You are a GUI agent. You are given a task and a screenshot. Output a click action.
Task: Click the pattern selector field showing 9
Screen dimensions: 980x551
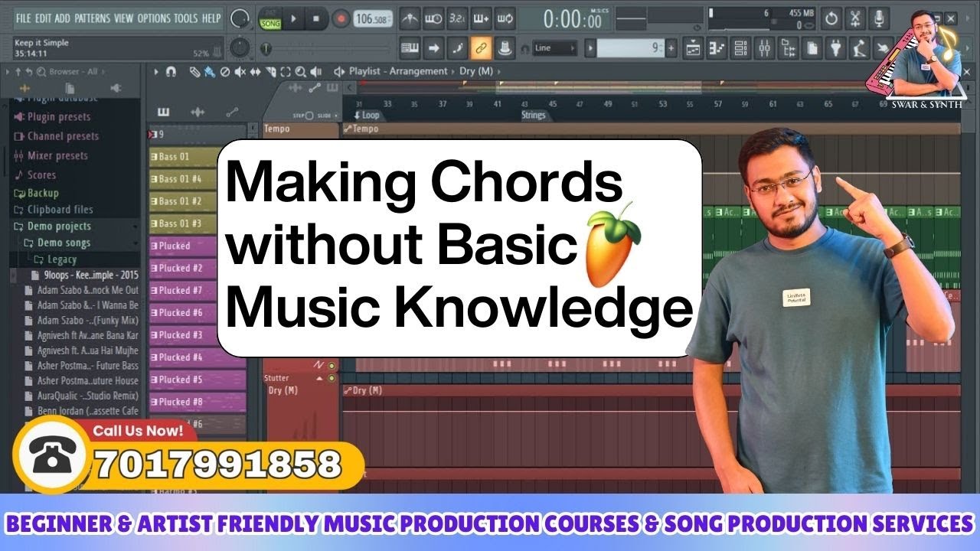tap(629, 48)
